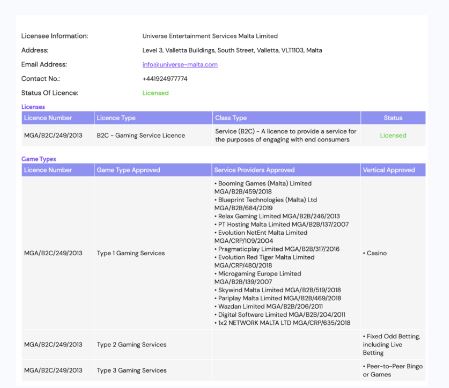Select the Valletta Buildings address text

point(232,50)
